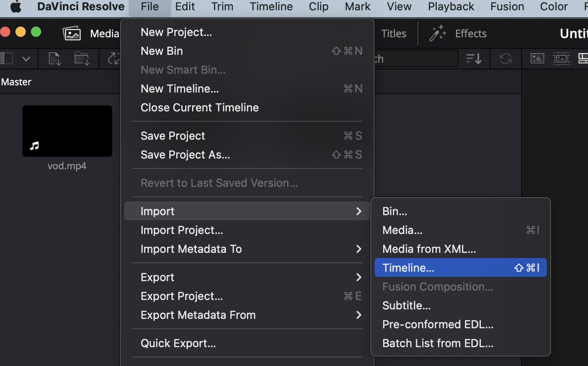
Task: Open the Fusion menu
Action: click(507, 7)
